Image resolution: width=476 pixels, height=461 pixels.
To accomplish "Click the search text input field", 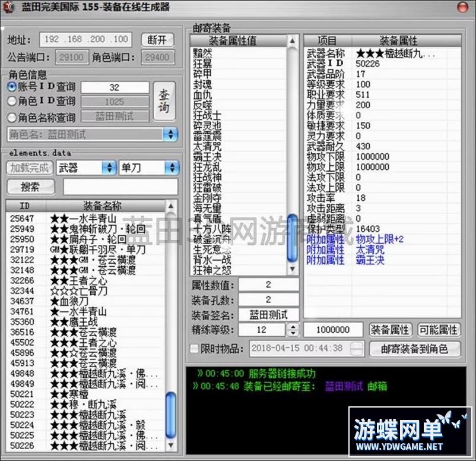I will pos(120,187).
